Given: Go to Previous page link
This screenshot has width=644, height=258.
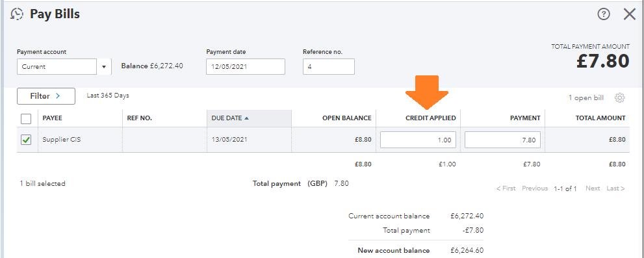Looking at the screenshot, I should (535, 188).
